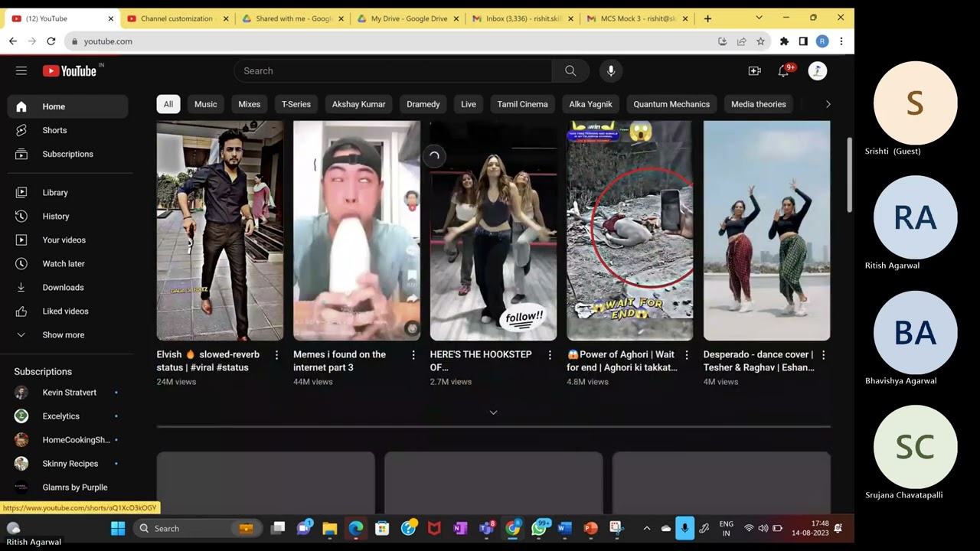Open options for Memes internet part 3

(413, 355)
